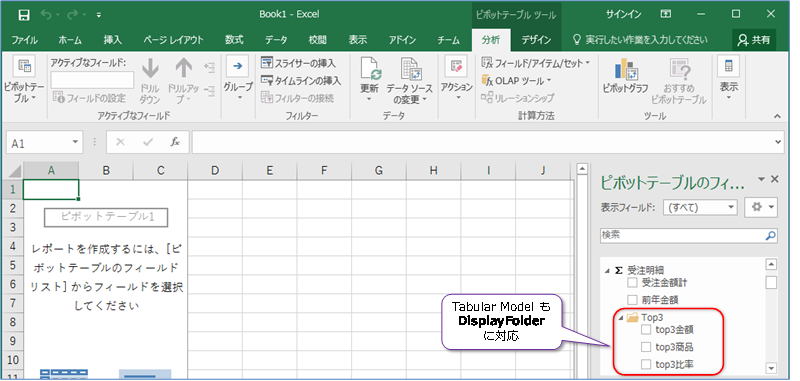Screen dimensions: 800x381
Task: Open the ファイル tab
Action: (x=24, y=40)
